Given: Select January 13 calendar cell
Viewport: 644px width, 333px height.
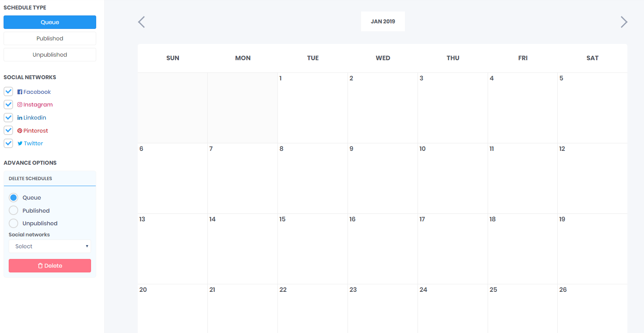Looking at the screenshot, I should click(x=173, y=249).
